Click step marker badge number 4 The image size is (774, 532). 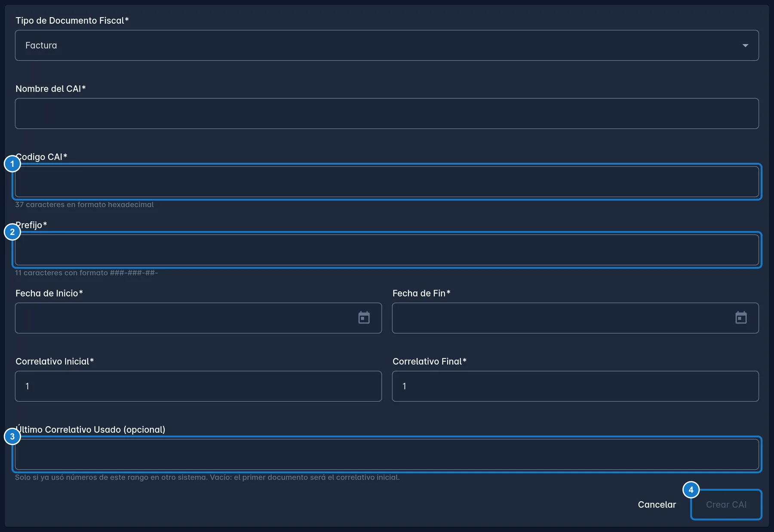click(x=691, y=490)
